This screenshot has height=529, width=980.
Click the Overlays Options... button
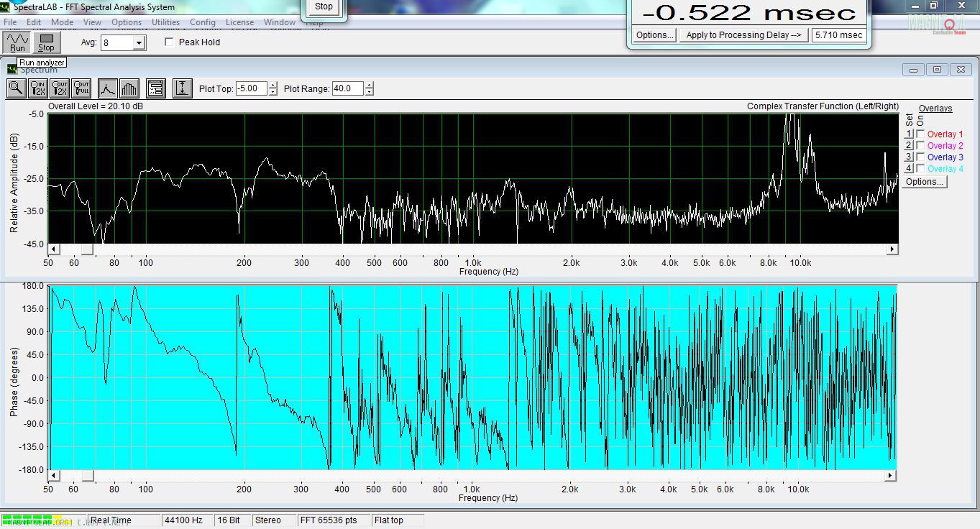pyautogui.click(x=925, y=182)
